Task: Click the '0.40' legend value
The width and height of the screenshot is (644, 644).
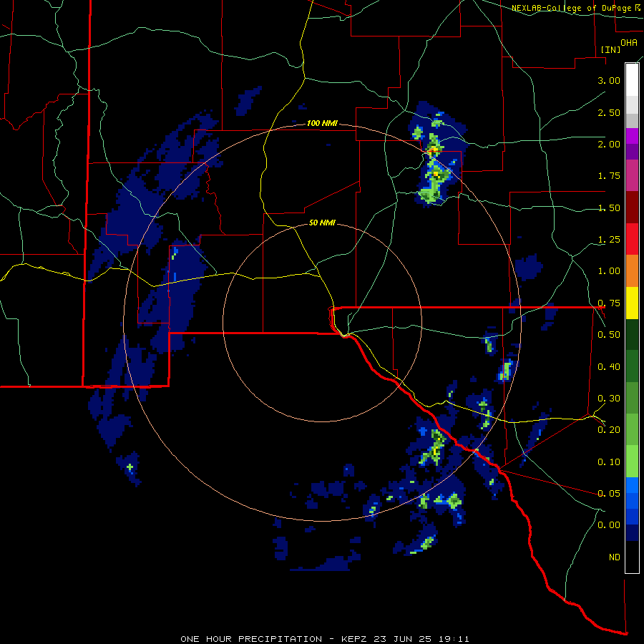Action: click(609, 367)
